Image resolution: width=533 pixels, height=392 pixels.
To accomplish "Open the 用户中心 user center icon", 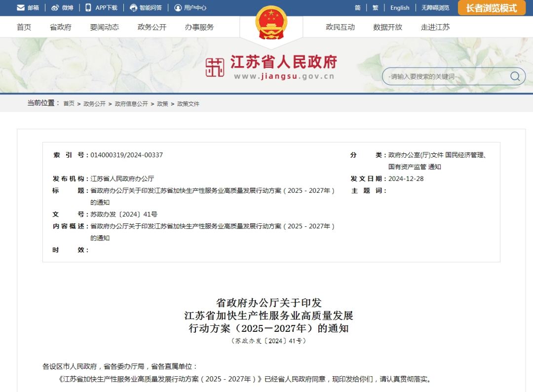I will coord(179,7).
